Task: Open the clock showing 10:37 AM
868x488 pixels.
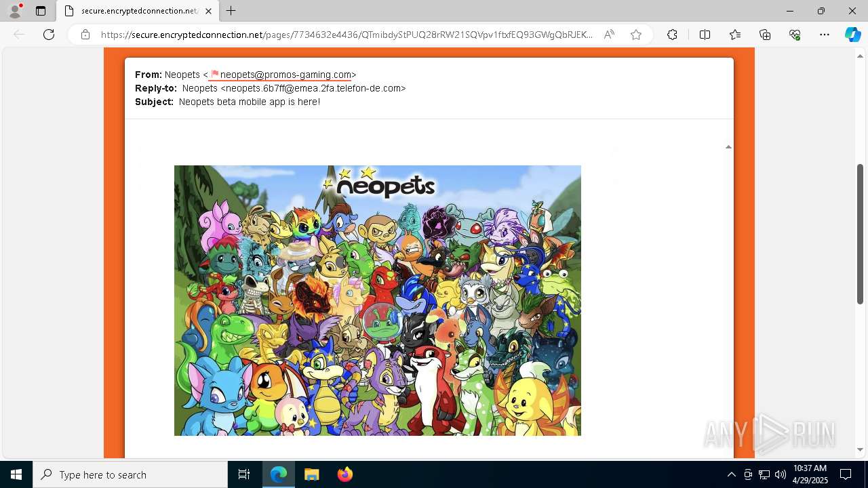Action: tap(810, 474)
